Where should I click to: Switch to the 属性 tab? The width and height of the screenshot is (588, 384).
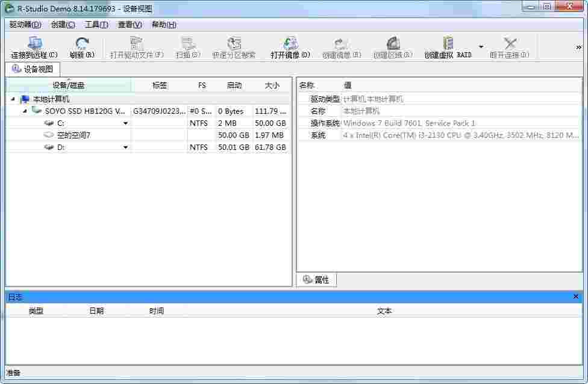pos(316,279)
